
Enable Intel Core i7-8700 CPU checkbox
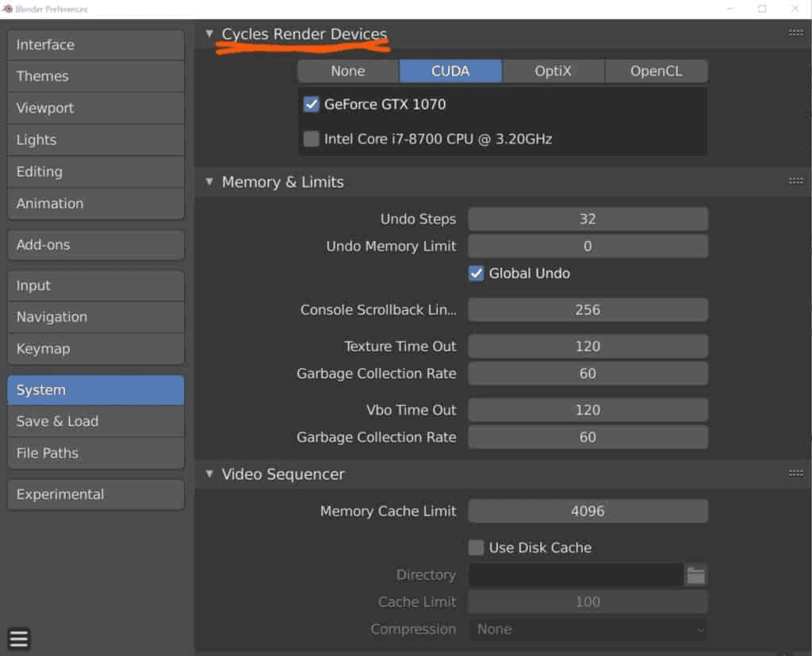311,138
